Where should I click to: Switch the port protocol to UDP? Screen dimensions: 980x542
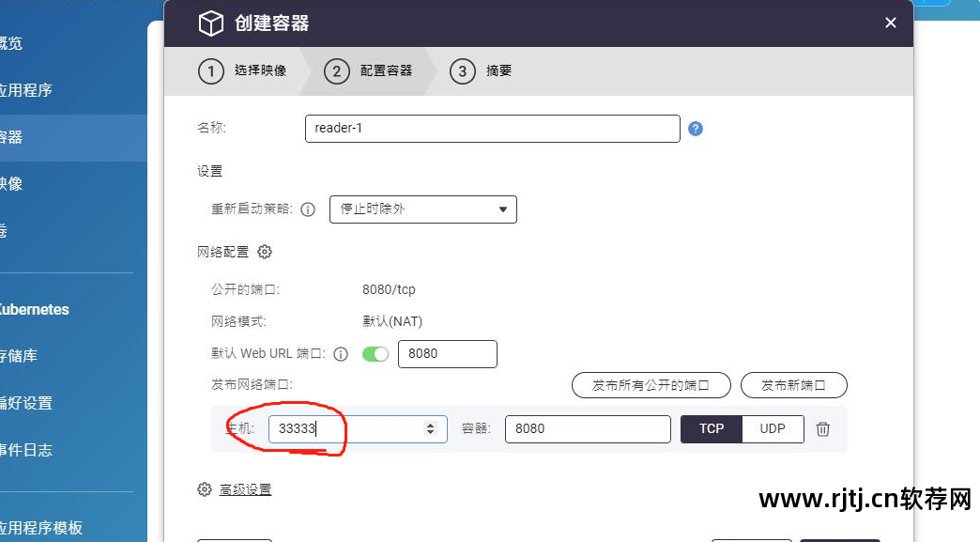773,428
